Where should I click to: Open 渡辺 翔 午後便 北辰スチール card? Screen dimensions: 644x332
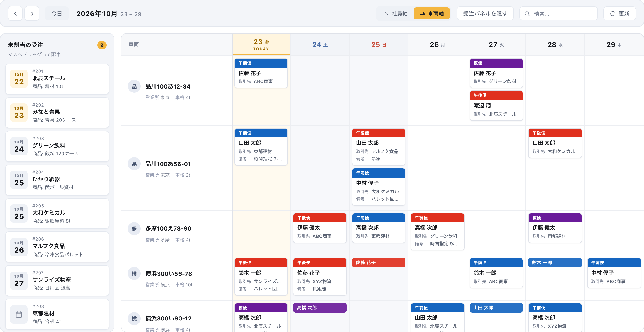[496, 105]
